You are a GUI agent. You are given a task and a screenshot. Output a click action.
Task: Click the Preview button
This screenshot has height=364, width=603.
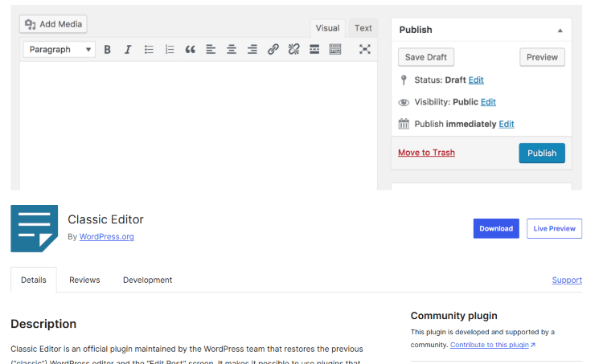click(542, 57)
